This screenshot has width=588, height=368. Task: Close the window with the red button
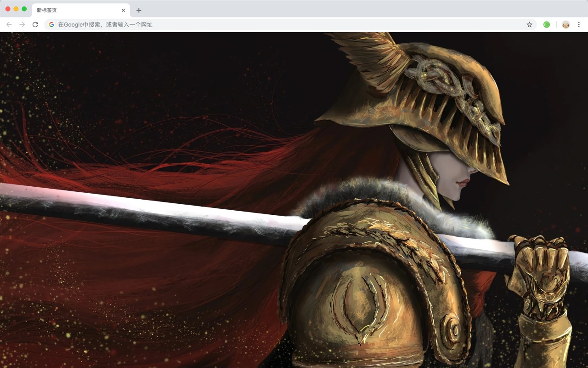click(8, 9)
